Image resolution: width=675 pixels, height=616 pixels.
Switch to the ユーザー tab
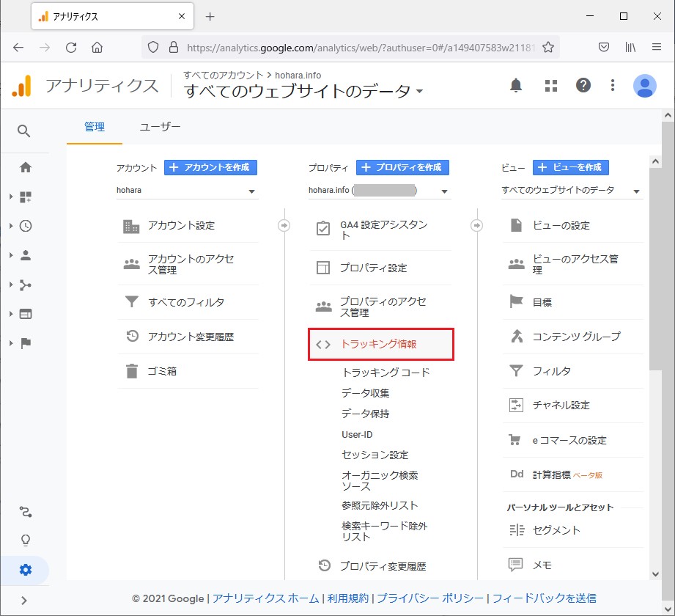click(160, 127)
